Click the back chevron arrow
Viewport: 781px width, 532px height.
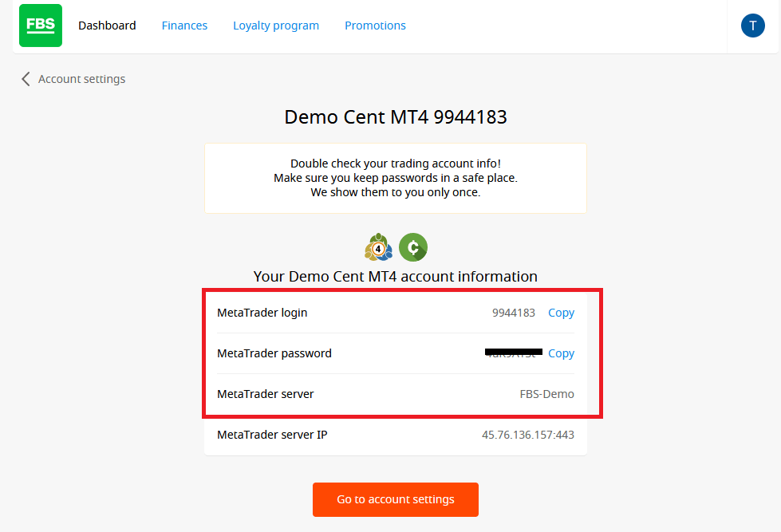[26, 79]
